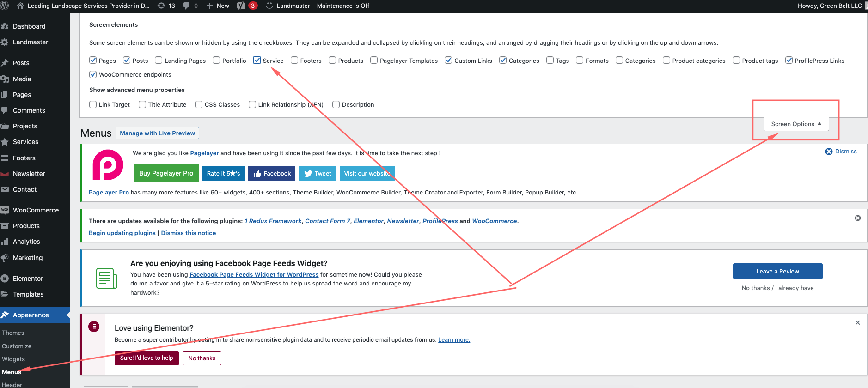
Task: Click the Landmaster gear icon in sidebar
Action: (5, 42)
